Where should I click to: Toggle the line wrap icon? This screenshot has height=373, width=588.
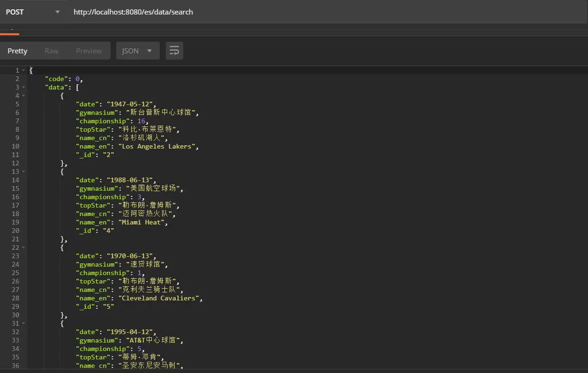click(174, 51)
